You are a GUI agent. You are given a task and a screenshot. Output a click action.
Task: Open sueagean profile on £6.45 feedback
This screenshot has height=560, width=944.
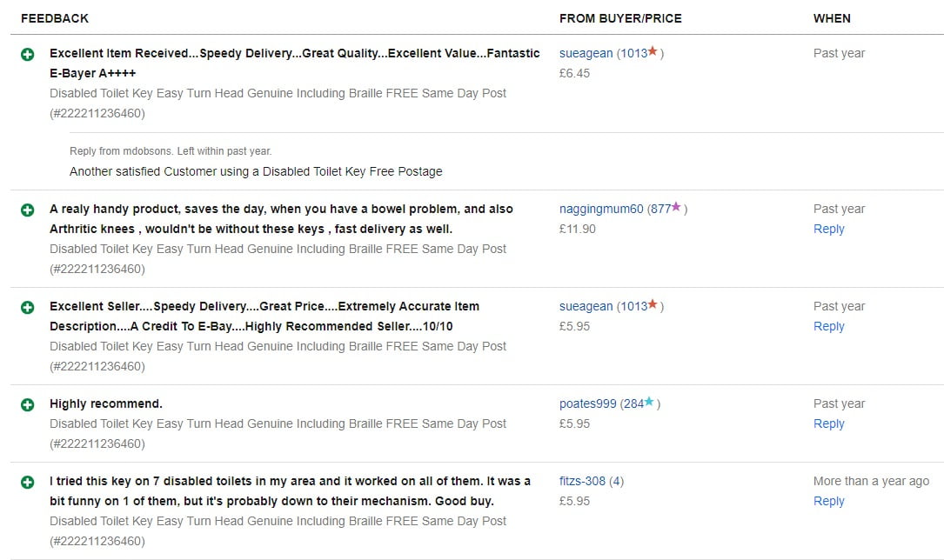click(x=586, y=54)
